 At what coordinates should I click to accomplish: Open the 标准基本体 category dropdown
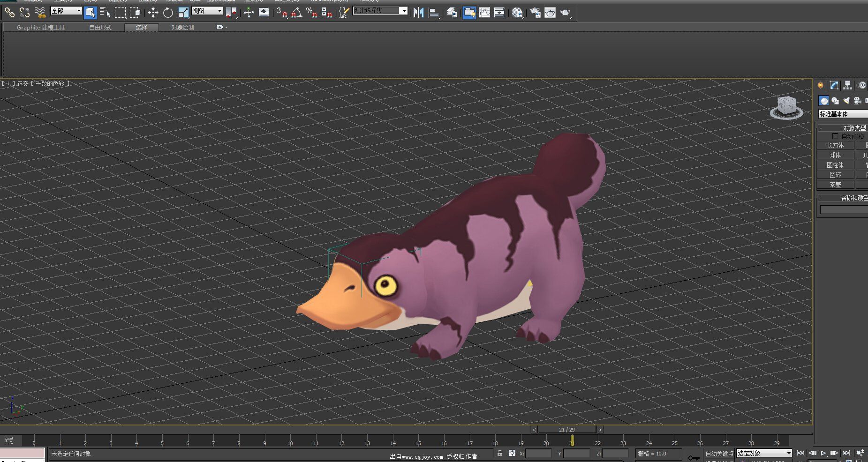[x=843, y=114]
